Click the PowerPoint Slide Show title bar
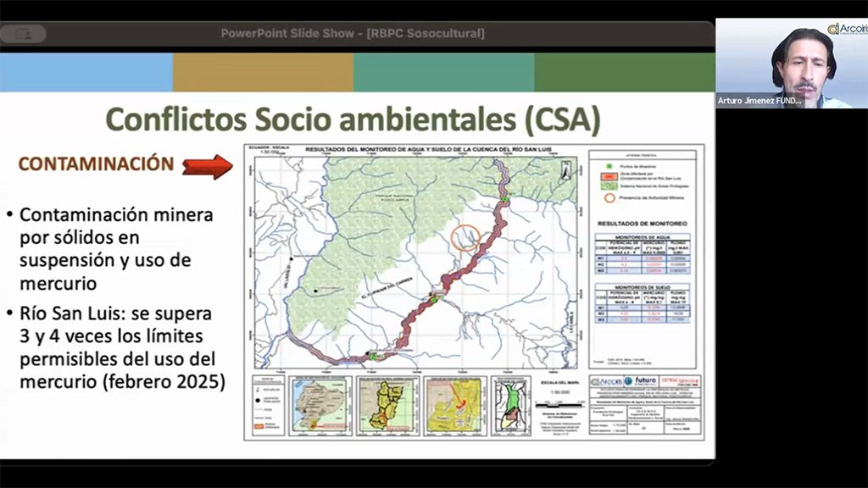The width and height of the screenshot is (868, 488). pos(353,33)
